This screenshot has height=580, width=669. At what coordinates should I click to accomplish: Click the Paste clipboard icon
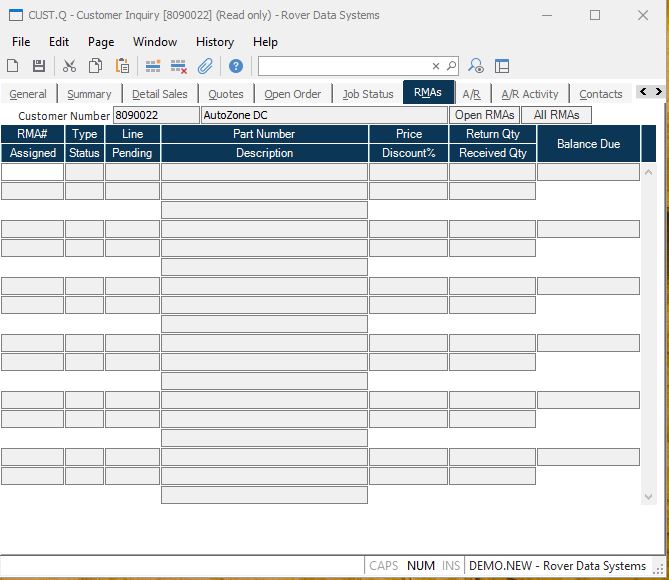pyautogui.click(x=122, y=66)
